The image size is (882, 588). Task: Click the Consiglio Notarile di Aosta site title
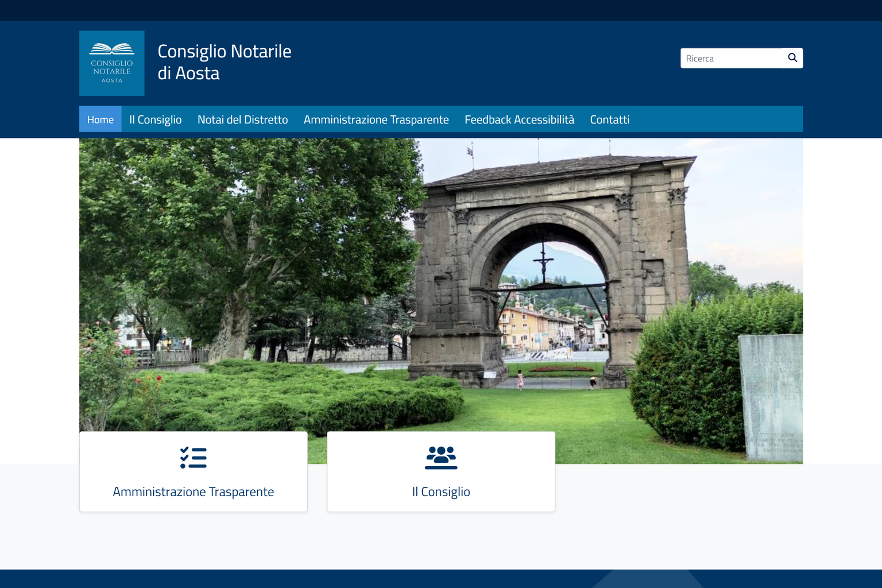coord(224,62)
